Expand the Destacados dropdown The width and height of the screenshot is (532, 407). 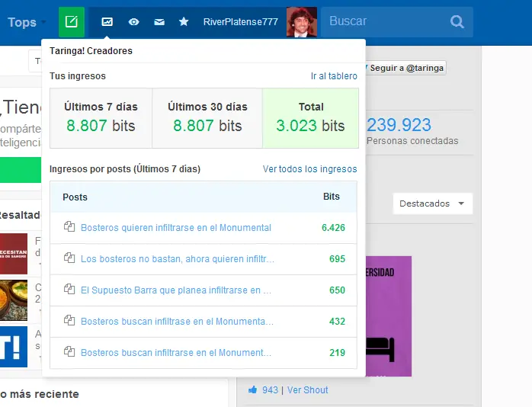pos(432,203)
